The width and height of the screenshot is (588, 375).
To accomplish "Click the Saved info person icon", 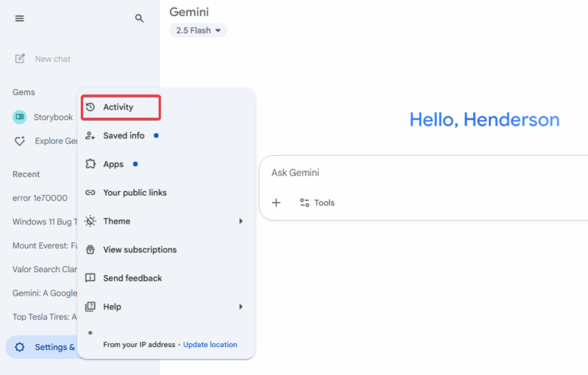I will tap(90, 135).
